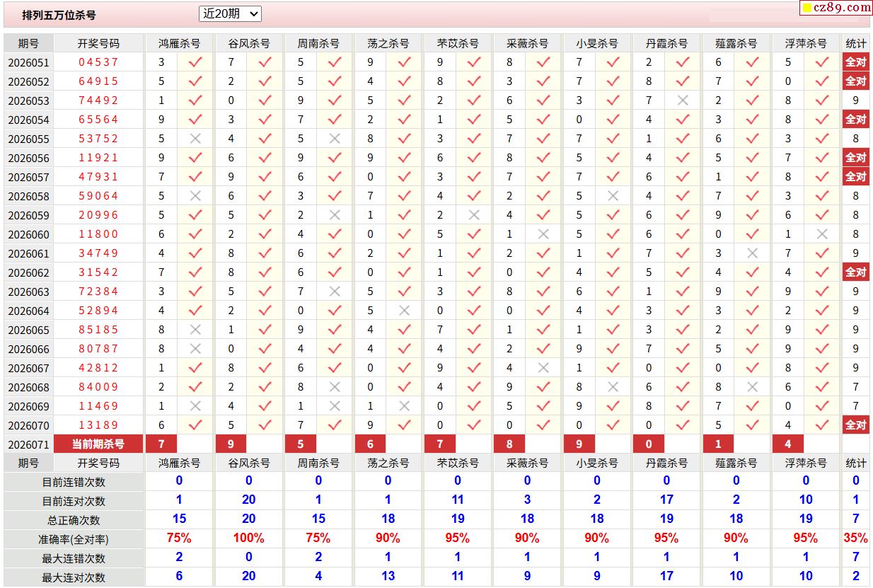
Task: Click the gray cross for 小旻杀号 in 2026058
Action: [613, 196]
